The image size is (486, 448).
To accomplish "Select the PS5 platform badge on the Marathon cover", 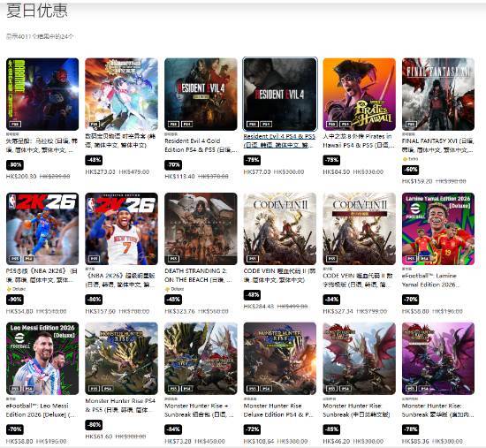I will (x=14, y=124).
